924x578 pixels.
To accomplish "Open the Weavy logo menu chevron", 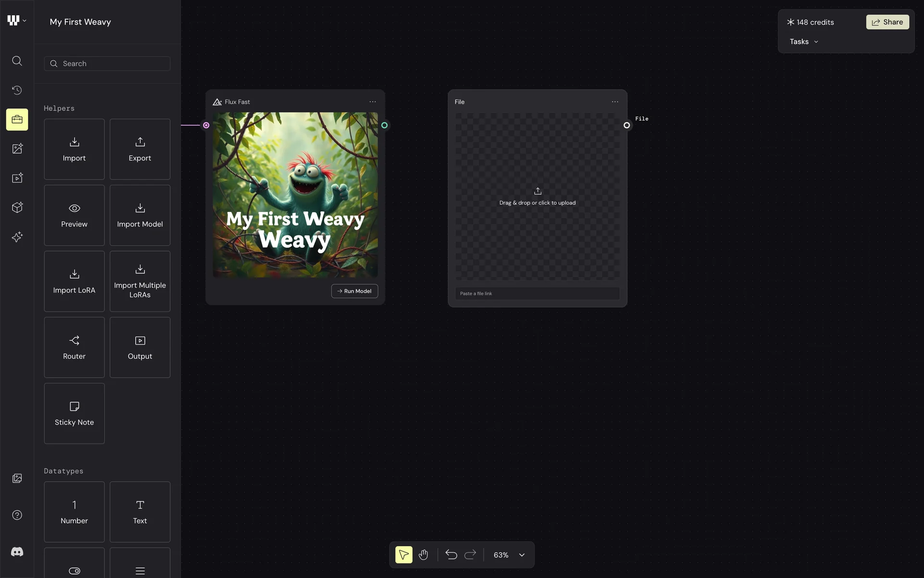I will 24,21.
